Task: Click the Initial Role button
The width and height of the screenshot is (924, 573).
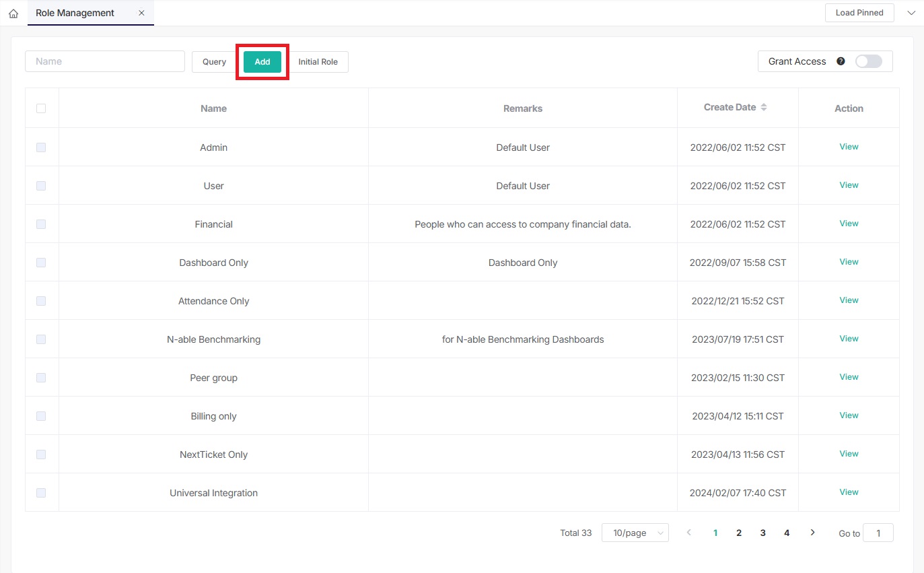Action: coord(318,61)
